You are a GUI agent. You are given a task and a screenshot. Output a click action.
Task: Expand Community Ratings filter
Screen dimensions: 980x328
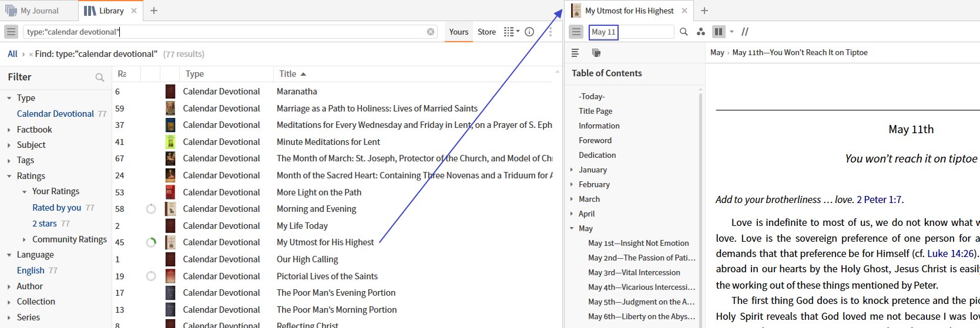[24, 239]
